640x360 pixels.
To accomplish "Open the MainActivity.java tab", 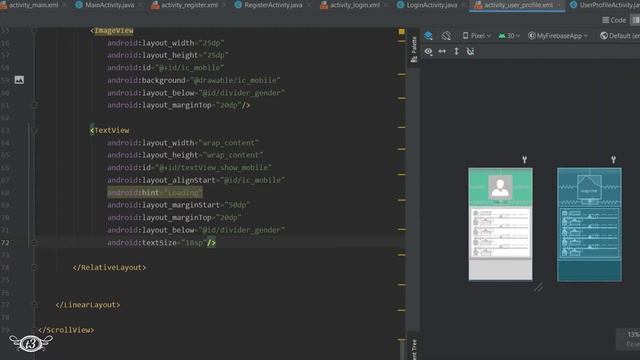I will click(108, 5).
